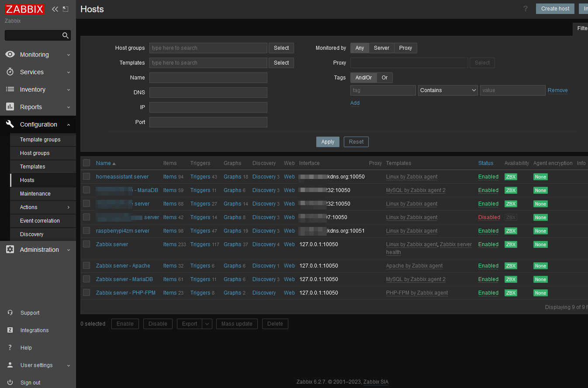Click the Reports bar chart icon
588x388 pixels.
(10, 107)
